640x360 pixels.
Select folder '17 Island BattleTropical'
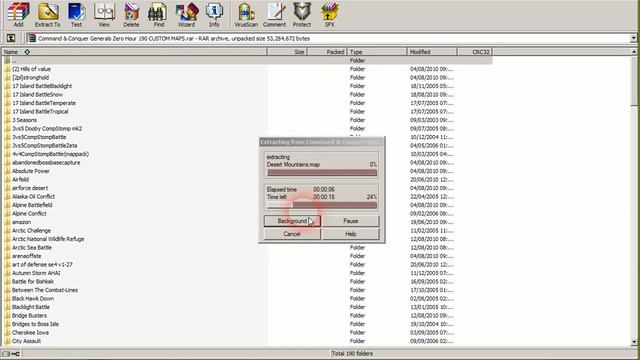point(40,111)
